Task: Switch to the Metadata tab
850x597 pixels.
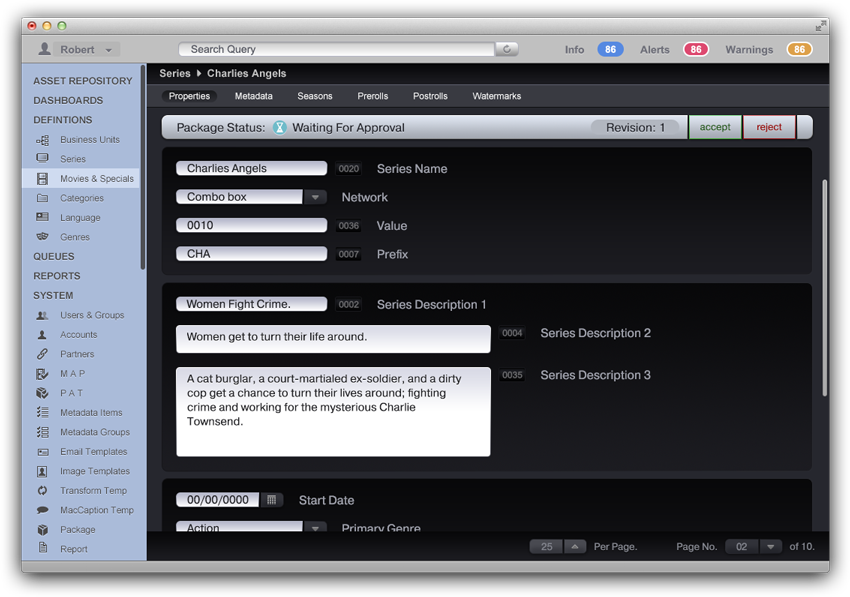Action: tap(254, 96)
